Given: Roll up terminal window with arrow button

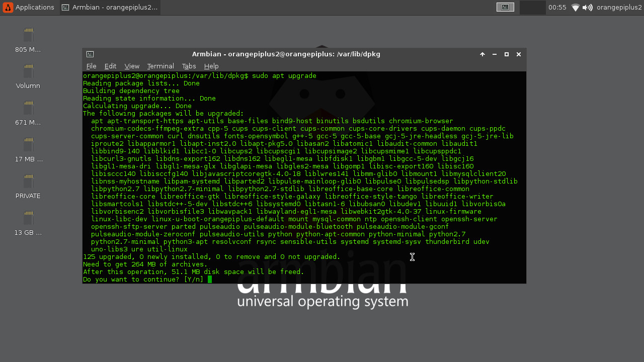Looking at the screenshot, I should (x=482, y=54).
